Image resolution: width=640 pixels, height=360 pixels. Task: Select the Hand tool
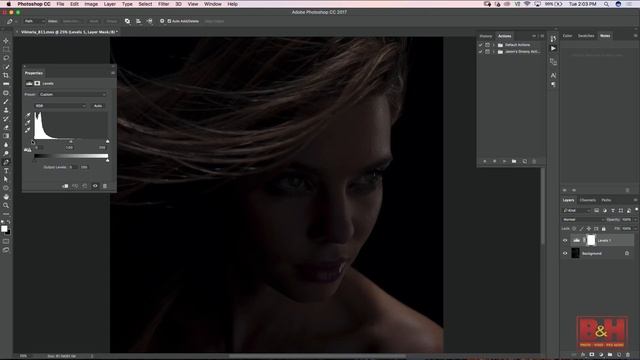[x=6, y=197]
